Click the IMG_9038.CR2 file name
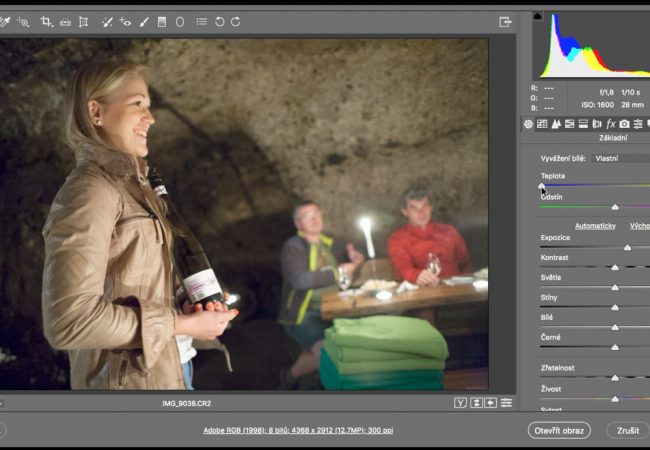650x450 pixels. coord(187,403)
